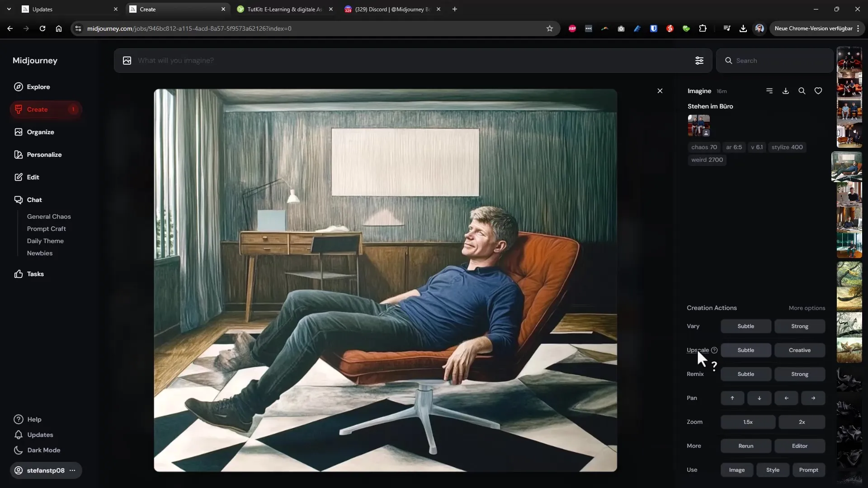Show Upscale help question mark info
Screen dimensions: 868x488
(x=714, y=350)
